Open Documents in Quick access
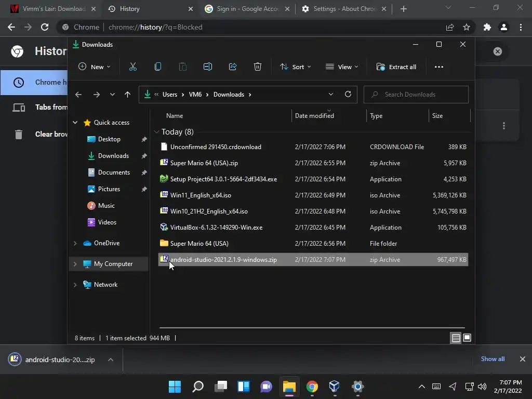Viewport: 532px width, 399px height. [x=114, y=172]
